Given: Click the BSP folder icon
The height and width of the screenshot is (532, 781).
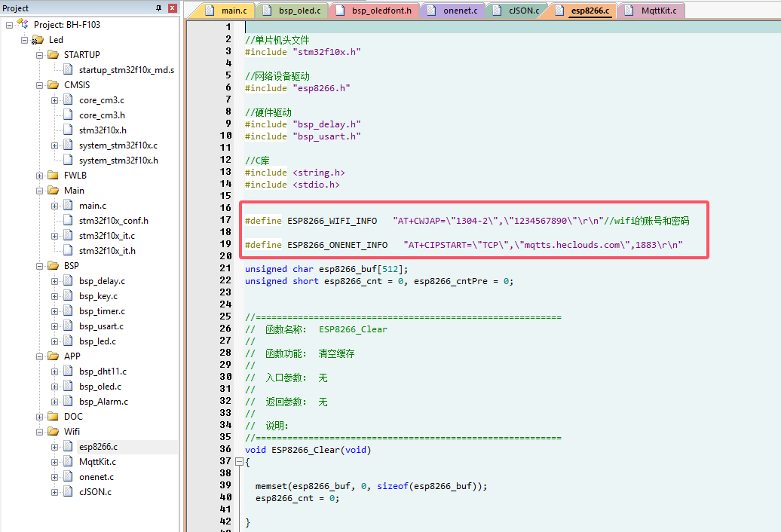Looking at the screenshot, I should pyautogui.click(x=53, y=266).
